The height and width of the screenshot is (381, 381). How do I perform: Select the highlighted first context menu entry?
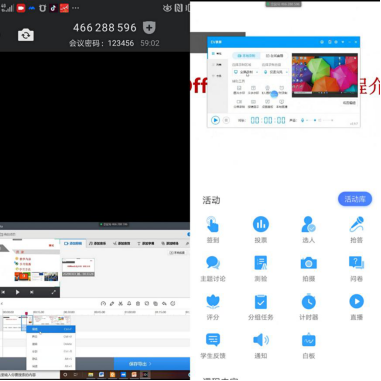coord(51,329)
